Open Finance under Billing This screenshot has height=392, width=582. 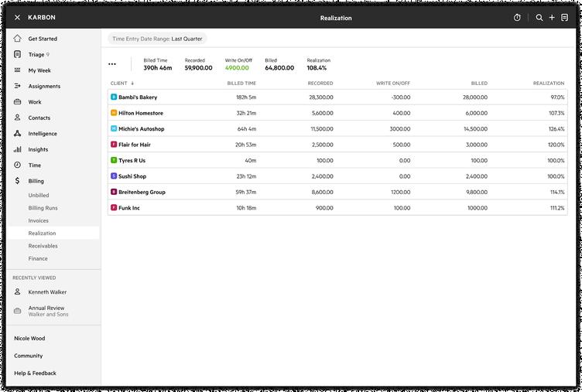click(38, 258)
